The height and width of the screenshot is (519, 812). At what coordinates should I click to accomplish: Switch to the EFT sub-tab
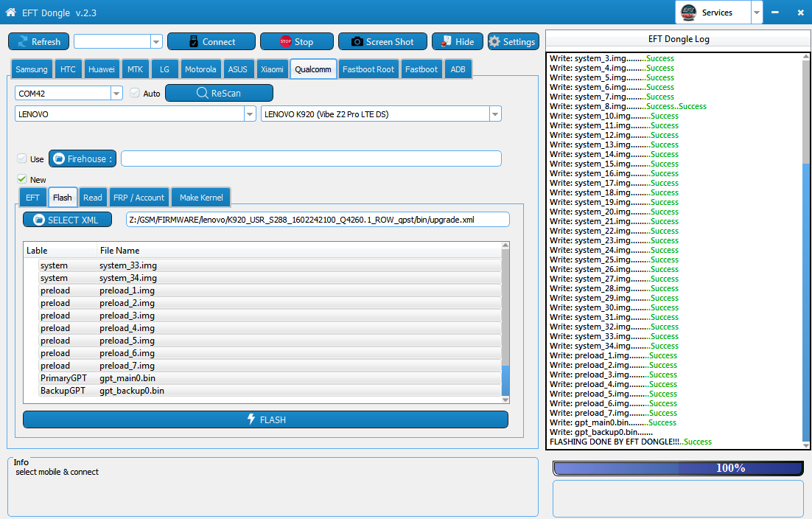[32, 198]
